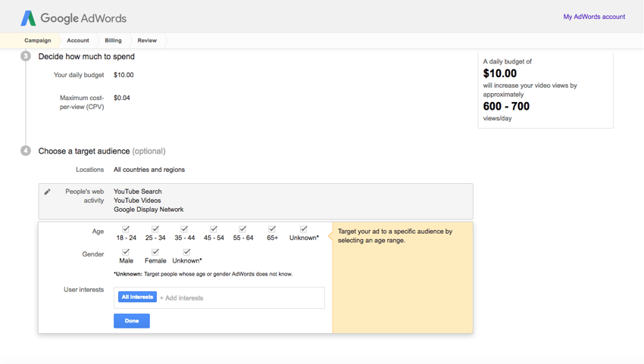
Task: Select the Review step tab
Action: 147,40
